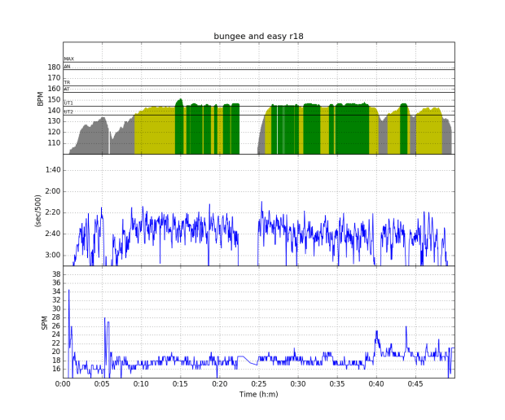The height and width of the screenshot is (420, 505).
Task: Select the AN zone line label
Action: tap(67, 67)
